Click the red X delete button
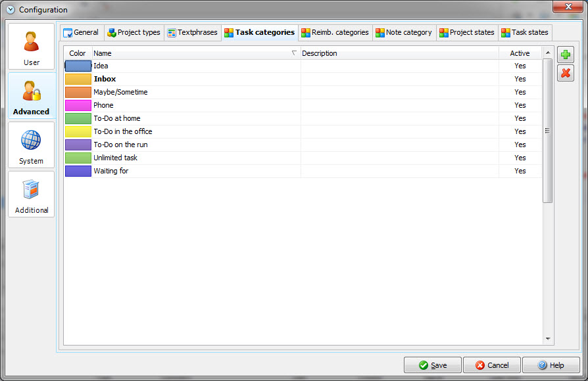Image resolution: width=588 pixels, height=381 pixels. 565,73
